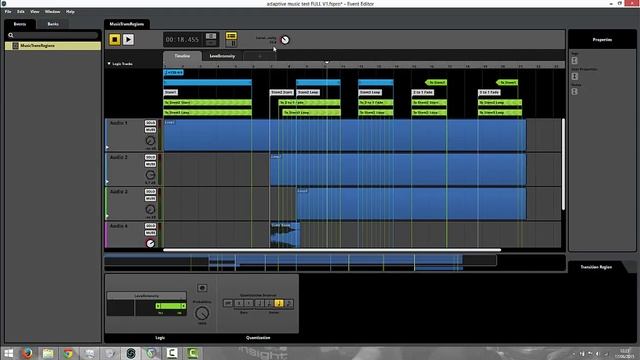Viewport: 640px width, 360px height.
Task: Expand Audio 3 track automation arrow
Action: click(x=107, y=216)
